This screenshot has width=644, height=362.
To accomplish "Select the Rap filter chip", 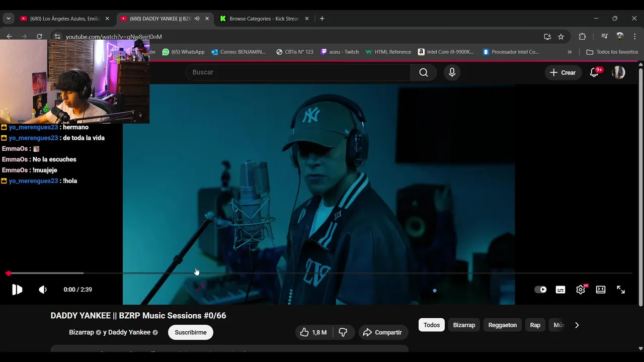I will pos(535,325).
